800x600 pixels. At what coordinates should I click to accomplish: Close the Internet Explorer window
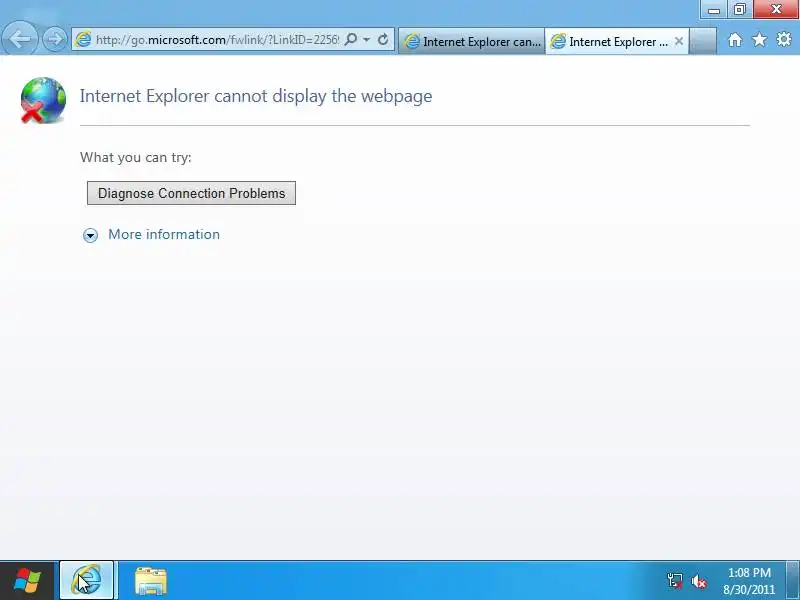coord(776,9)
